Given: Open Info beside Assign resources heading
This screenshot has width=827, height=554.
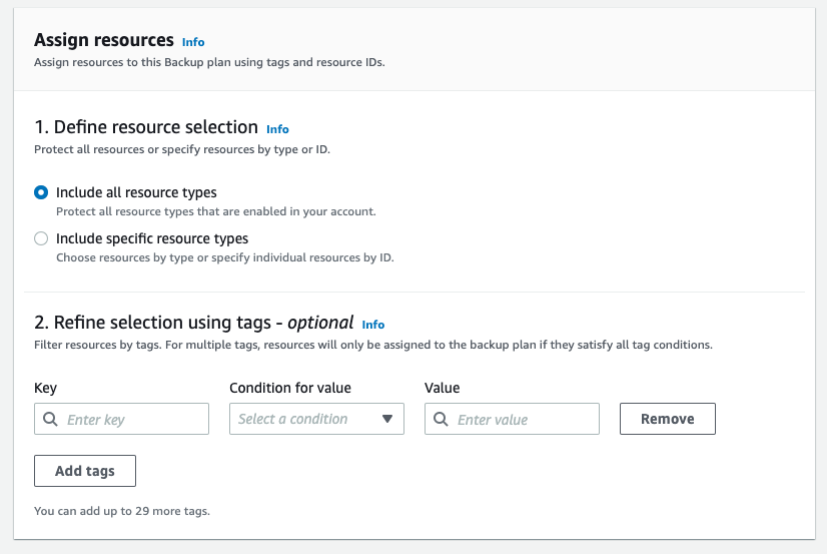Looking at the screenshot, I should click(193, 42).
